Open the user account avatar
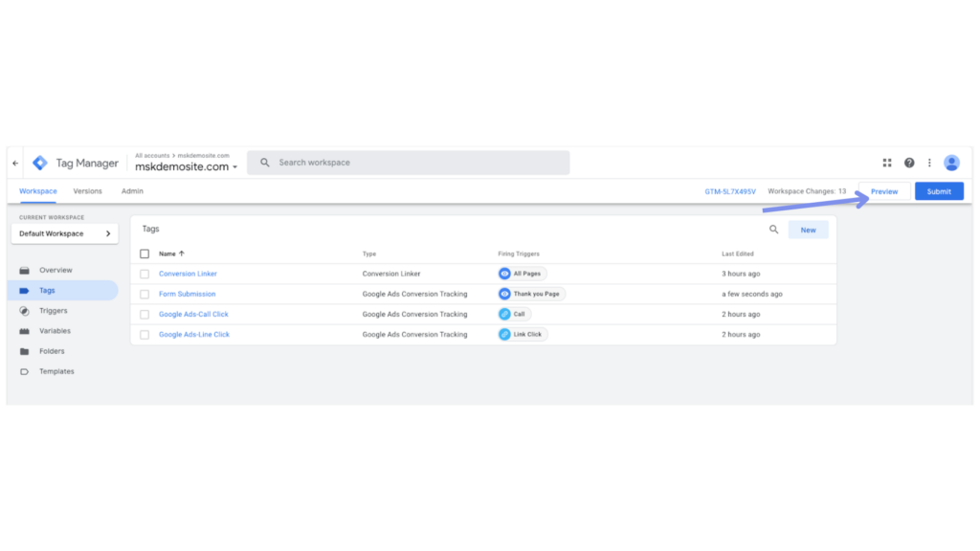 (x=952, y=163)
